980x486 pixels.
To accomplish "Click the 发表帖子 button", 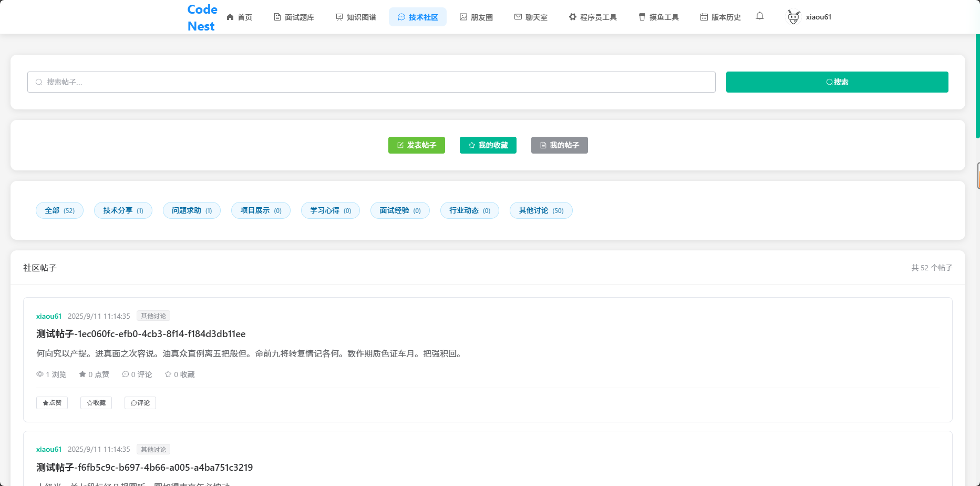I will coord(416,145).
